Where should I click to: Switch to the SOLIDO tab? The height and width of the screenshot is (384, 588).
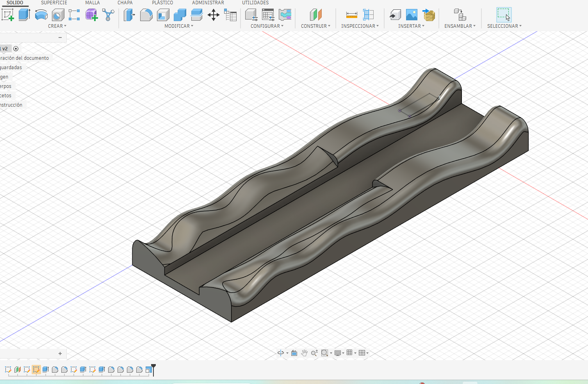[x=15, y=3]
